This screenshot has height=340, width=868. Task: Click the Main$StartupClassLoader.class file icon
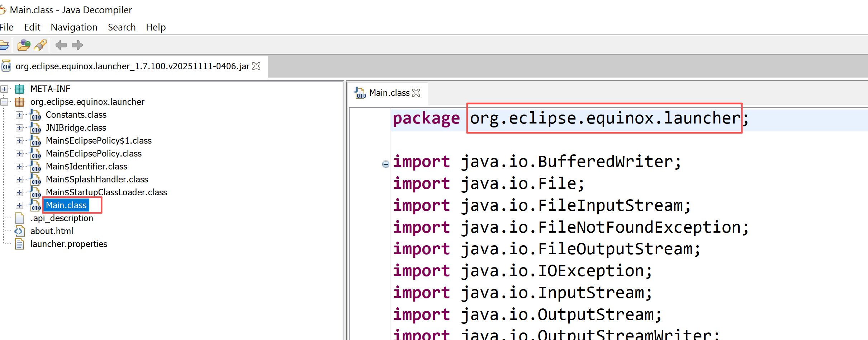pyautogui.click(x=35, y=192)
